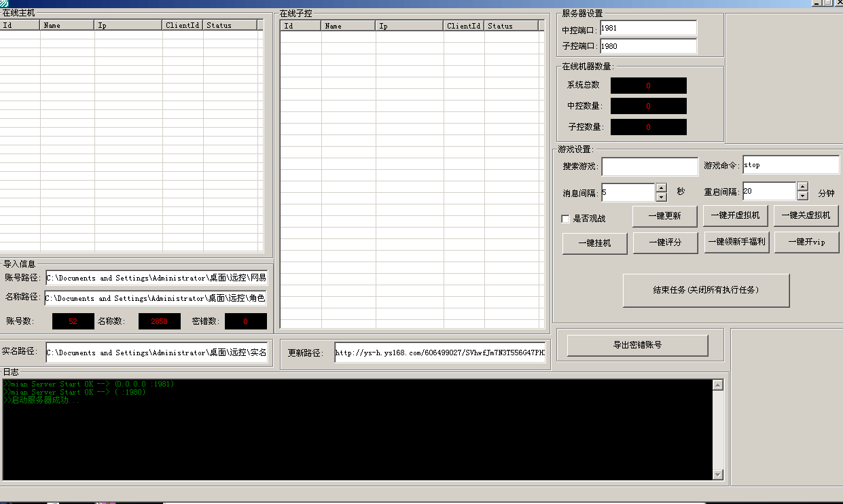Click 一键领新手福利 button
The height and width of the screenshot is (504, 843).
click(x=736, y=242)
